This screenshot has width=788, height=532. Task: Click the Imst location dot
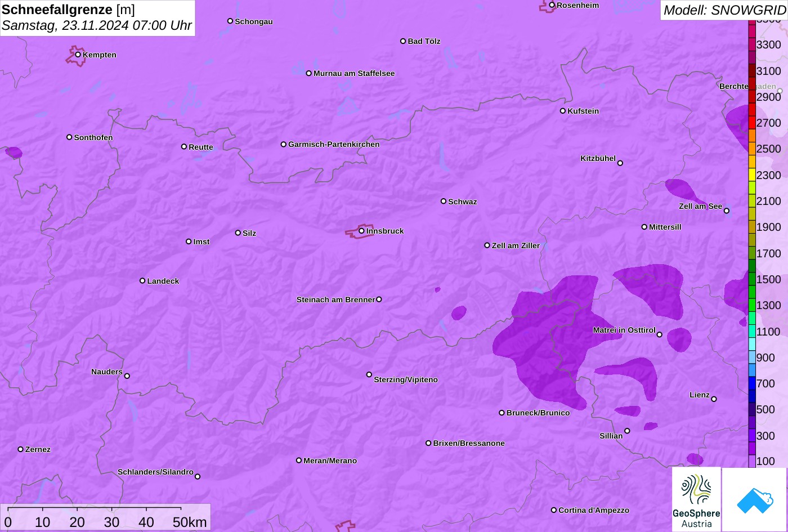189,242
